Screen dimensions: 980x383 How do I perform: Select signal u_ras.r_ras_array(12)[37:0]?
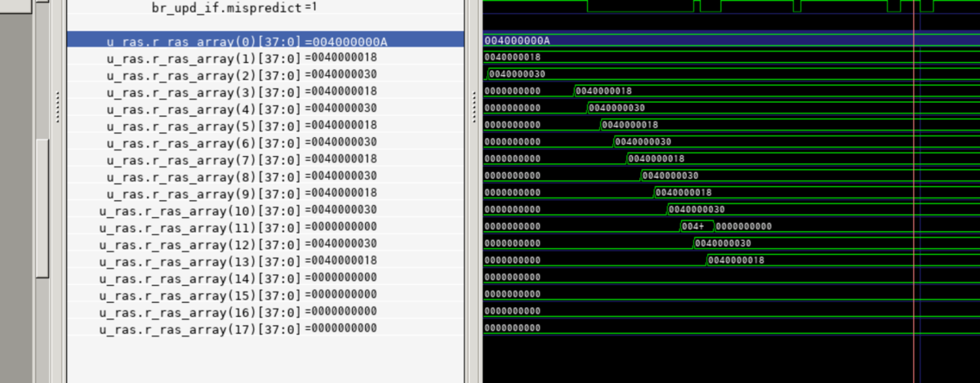tap(265, 243)
